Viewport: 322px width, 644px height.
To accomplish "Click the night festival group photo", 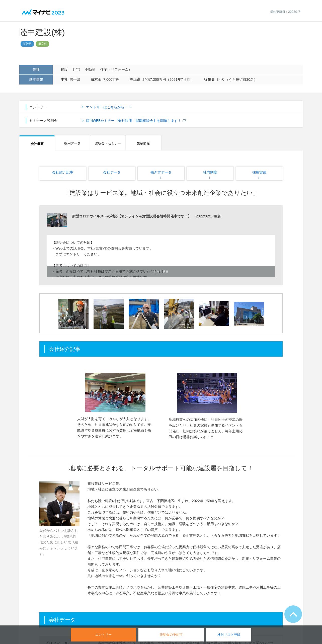I will coord(207,392).
